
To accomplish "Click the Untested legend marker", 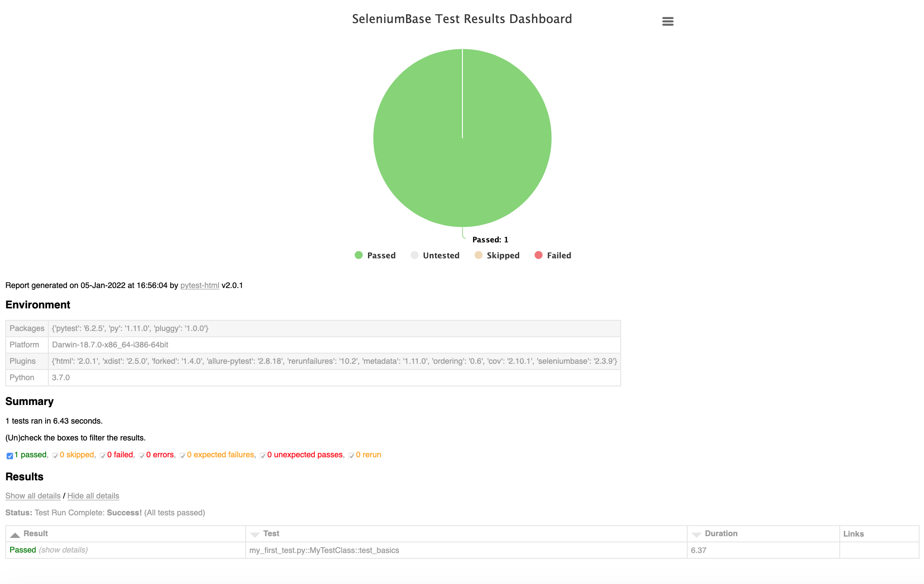I will coord(415,255).
